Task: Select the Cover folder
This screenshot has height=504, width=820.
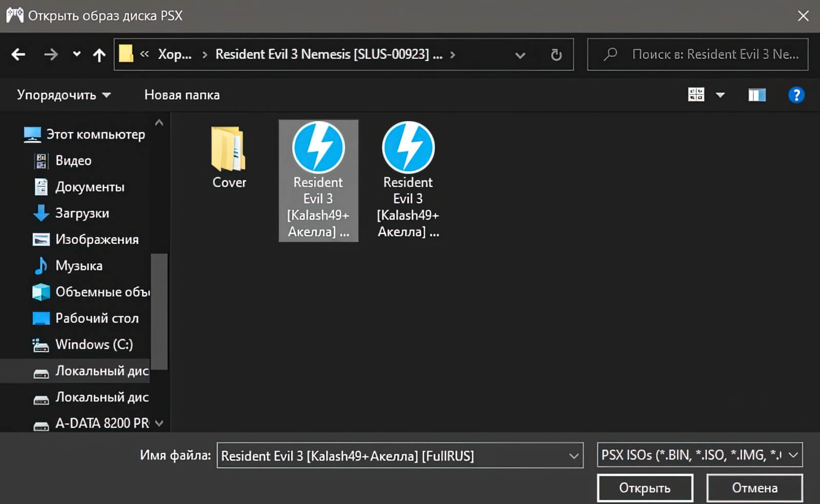Action: (229, 158)
